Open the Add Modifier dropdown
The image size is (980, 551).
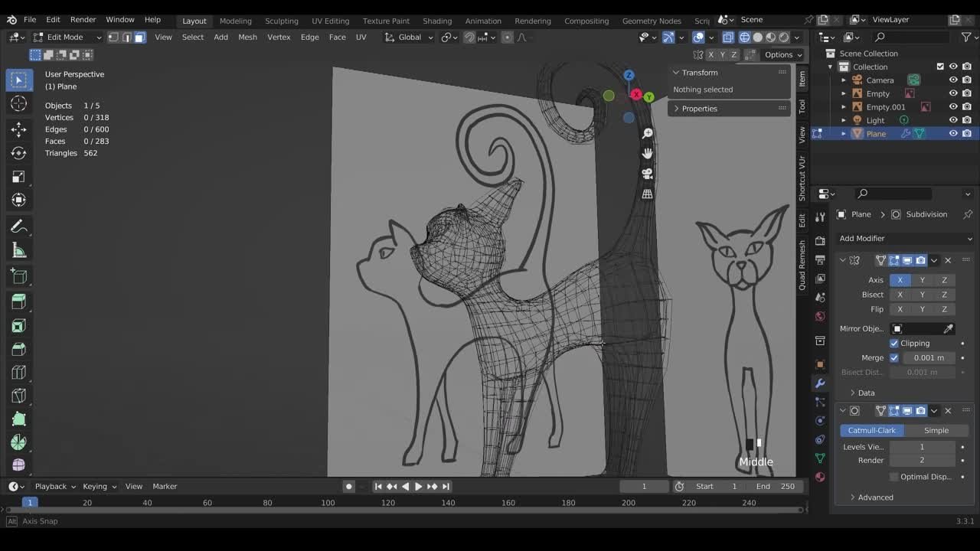(x=903, y=238)
